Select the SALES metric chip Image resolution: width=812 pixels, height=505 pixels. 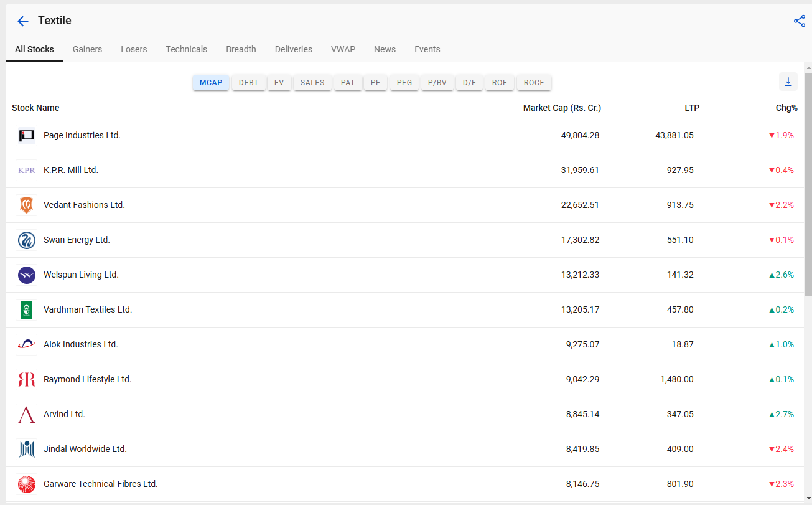click(x=312, y=83)
